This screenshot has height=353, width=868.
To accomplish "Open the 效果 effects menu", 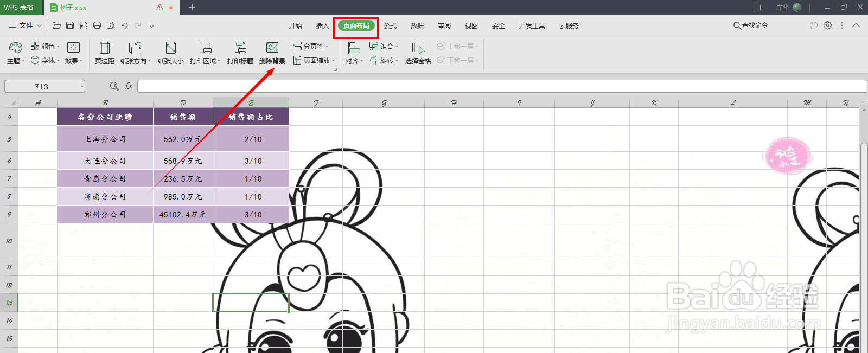I will 74,53.
